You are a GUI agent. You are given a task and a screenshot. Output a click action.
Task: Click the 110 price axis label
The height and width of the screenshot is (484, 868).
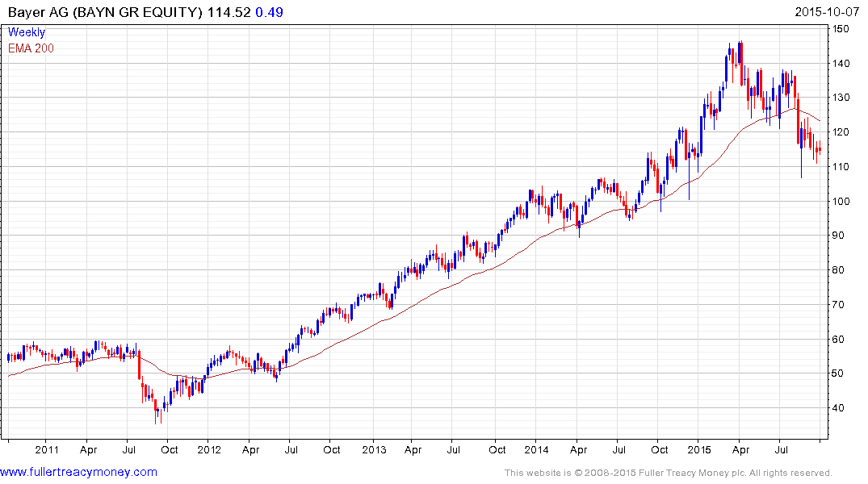click(x=841, y=166)
